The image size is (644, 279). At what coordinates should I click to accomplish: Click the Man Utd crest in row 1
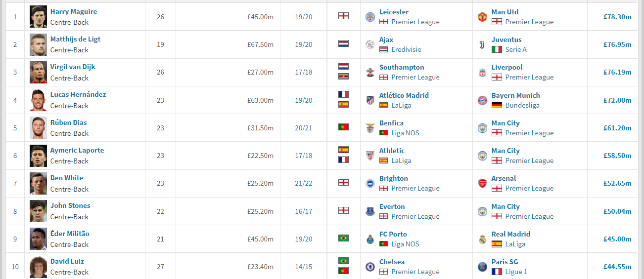click(482, 17)
